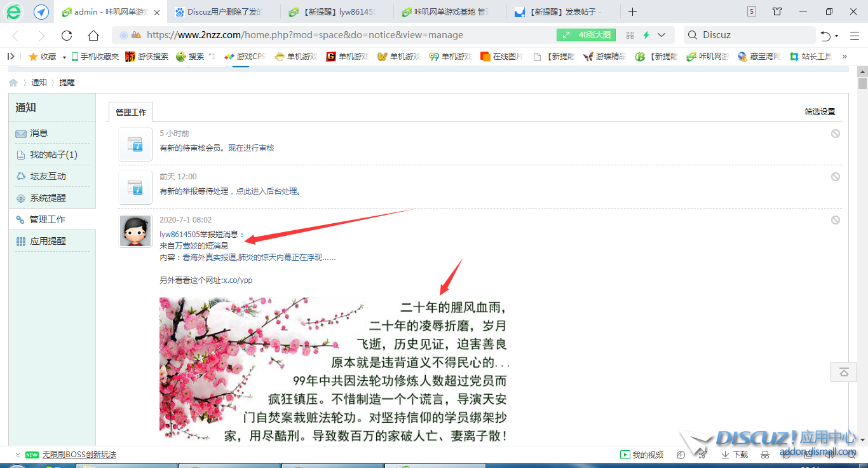
Task: Go back with the back arrow
Action: 16,36
